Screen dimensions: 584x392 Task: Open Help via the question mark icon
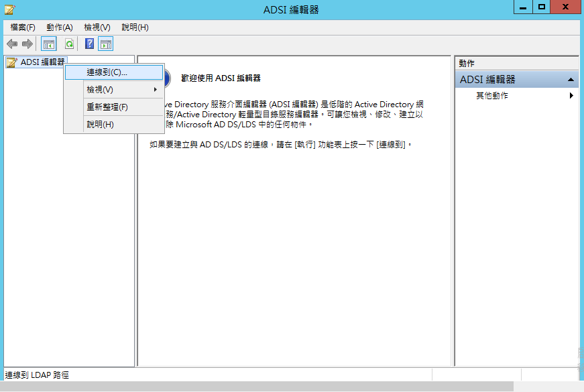[x=89, y=44]
